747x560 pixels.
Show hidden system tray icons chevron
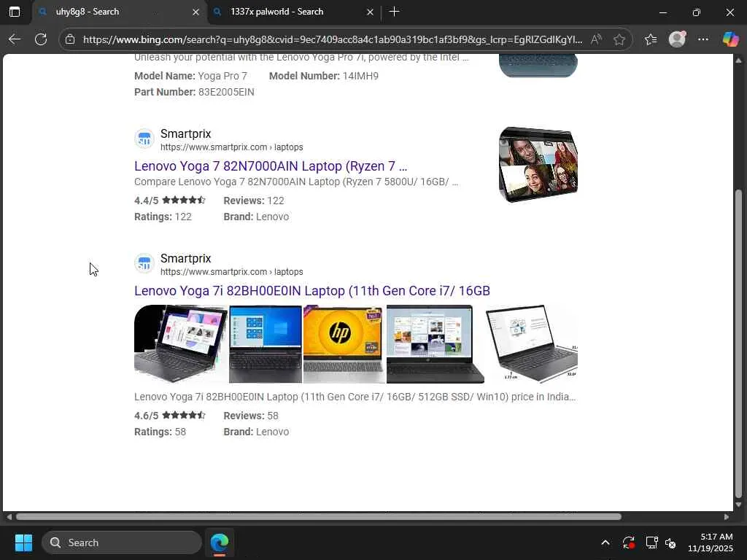pyautogui.click(x=605, y=542)
